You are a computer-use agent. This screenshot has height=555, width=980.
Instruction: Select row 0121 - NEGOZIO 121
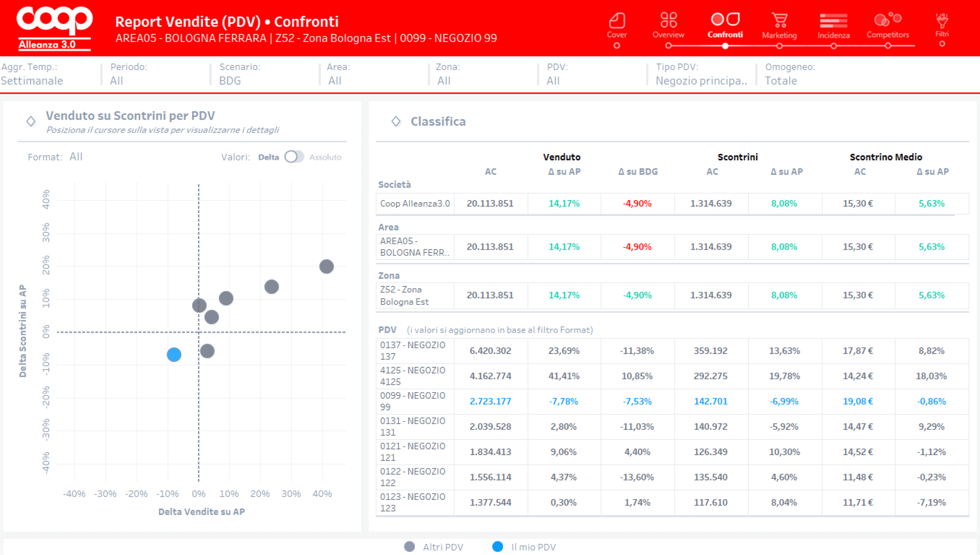672,452
